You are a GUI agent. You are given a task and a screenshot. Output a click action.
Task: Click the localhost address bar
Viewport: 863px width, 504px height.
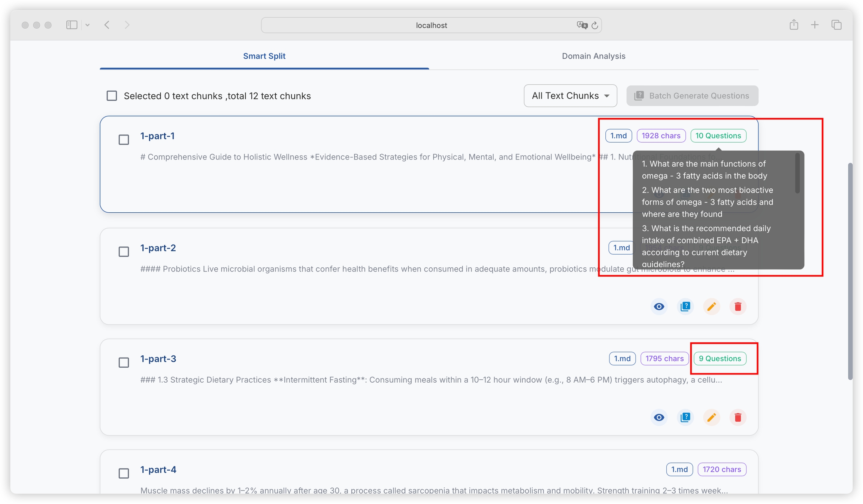[x=431, y=25]
